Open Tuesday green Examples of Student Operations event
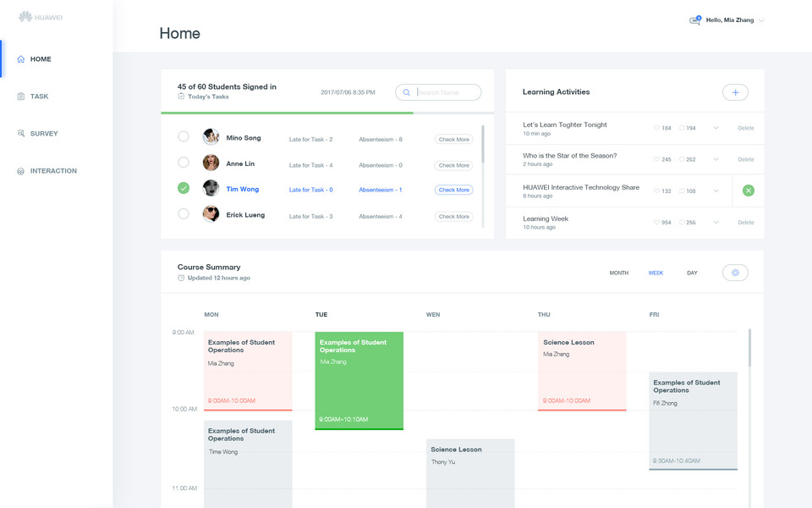 [x=359, y=380]
